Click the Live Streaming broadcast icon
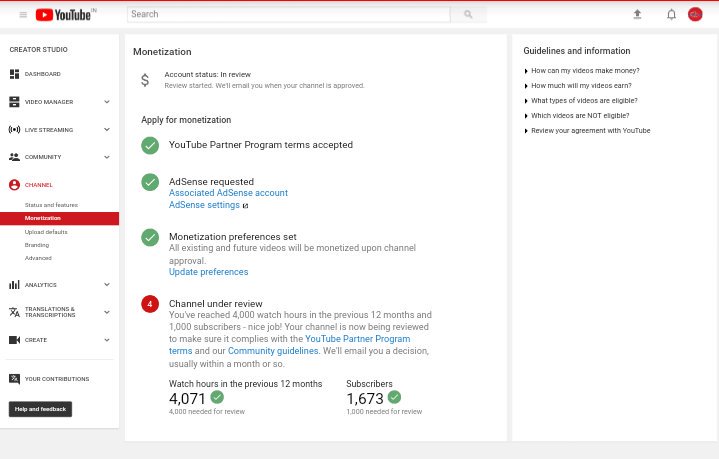The image size is (719, 459). tap(14, 130)
